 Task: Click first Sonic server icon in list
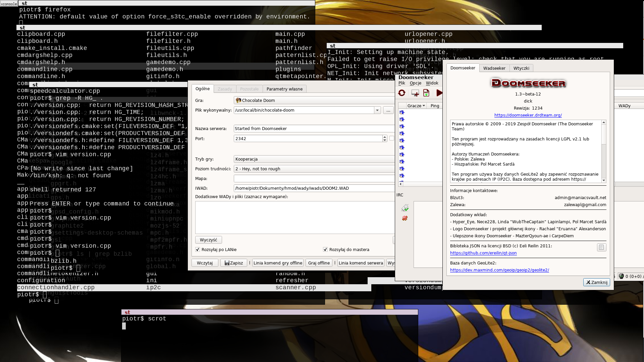pyautogui.click(x=402, y=113)
